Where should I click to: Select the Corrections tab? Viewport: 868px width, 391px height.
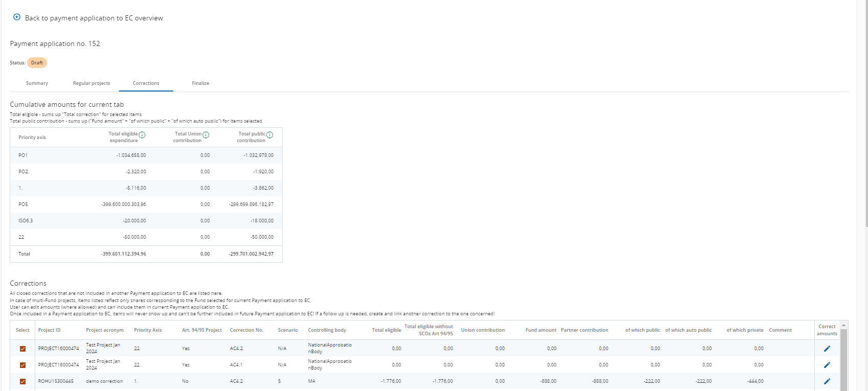click(x=146, y=83)
